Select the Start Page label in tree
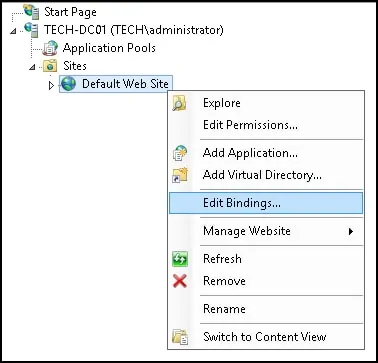The width and height of the screenshot is (378, 363). pos(70,12)
